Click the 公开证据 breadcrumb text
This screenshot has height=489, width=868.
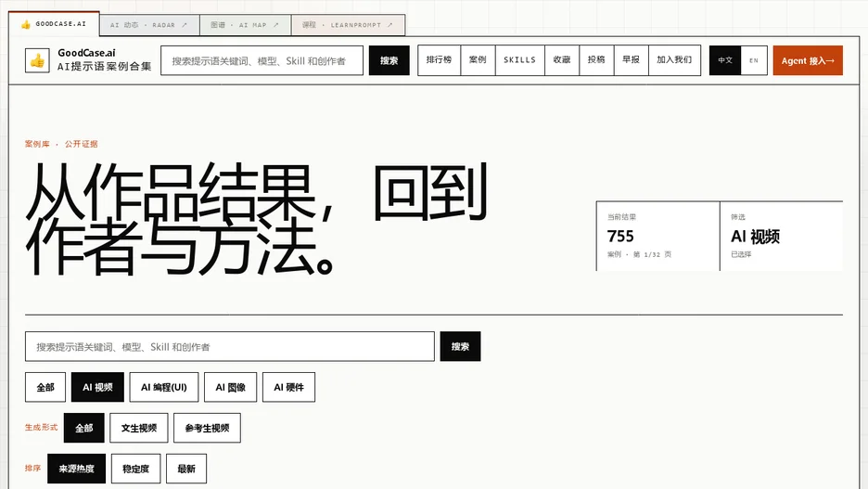(82, 144)
